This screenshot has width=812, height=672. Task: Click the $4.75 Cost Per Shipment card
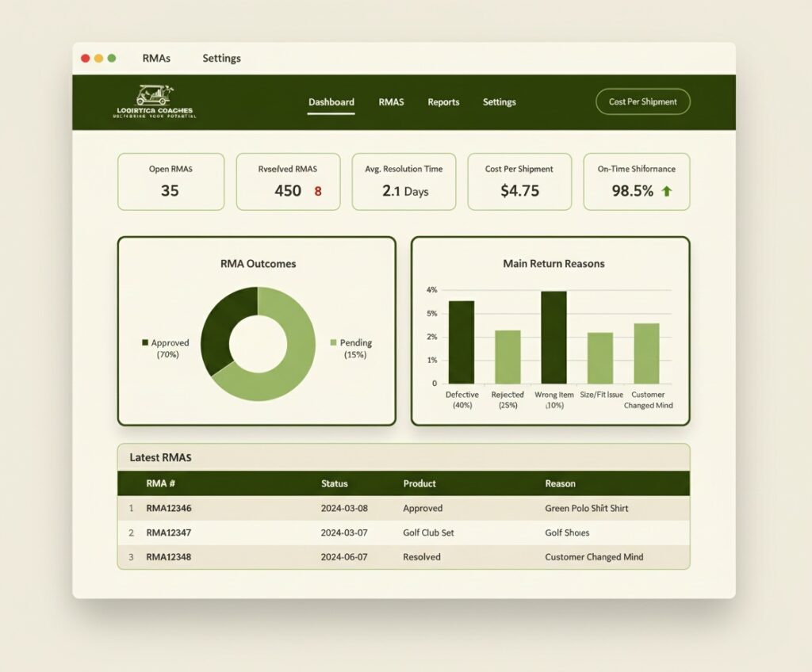click(519, 181)
